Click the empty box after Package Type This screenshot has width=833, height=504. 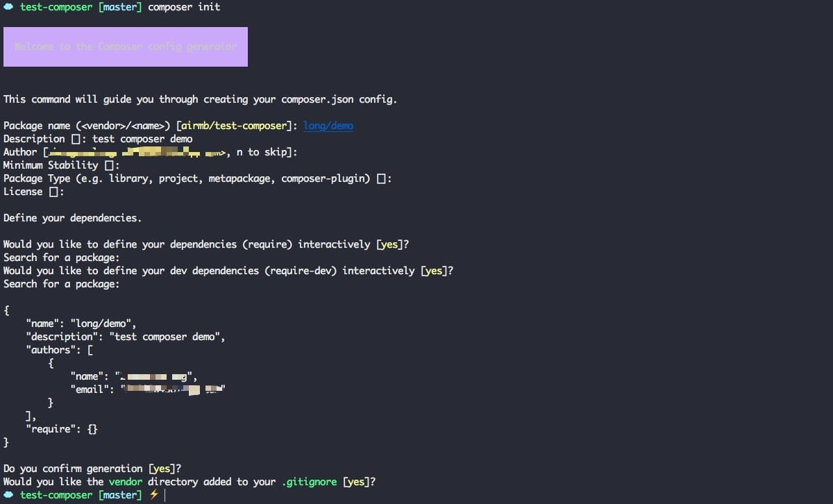[x=381, y=178]
